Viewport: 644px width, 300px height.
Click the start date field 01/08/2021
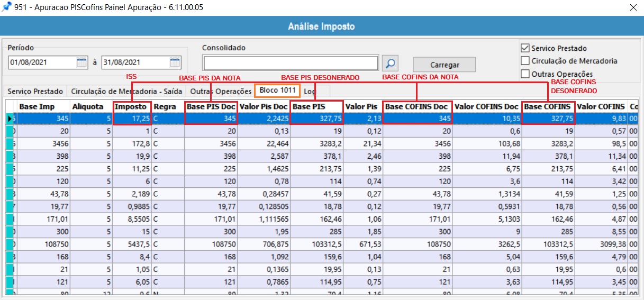[42, 62]
